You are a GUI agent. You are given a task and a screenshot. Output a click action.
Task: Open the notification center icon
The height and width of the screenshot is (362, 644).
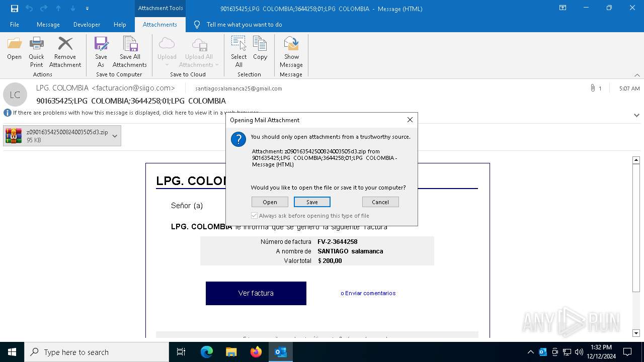(627, 352)
